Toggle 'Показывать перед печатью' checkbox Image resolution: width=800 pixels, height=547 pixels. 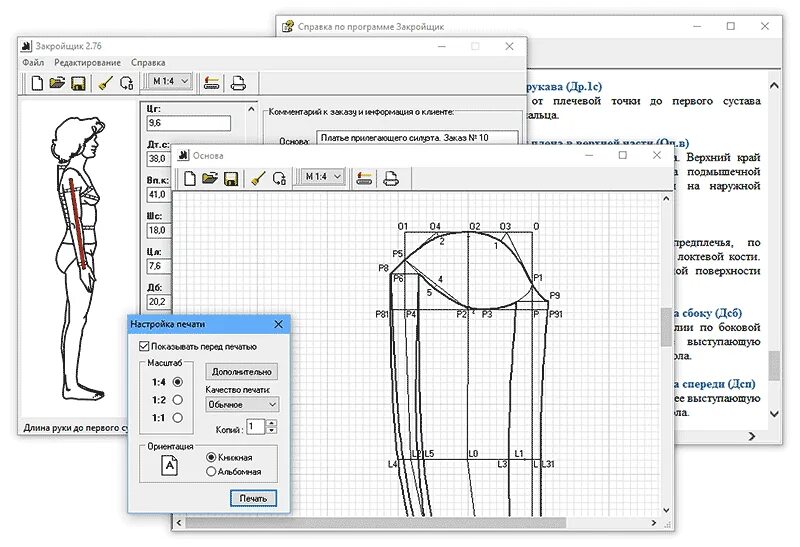tap(144, 346)
